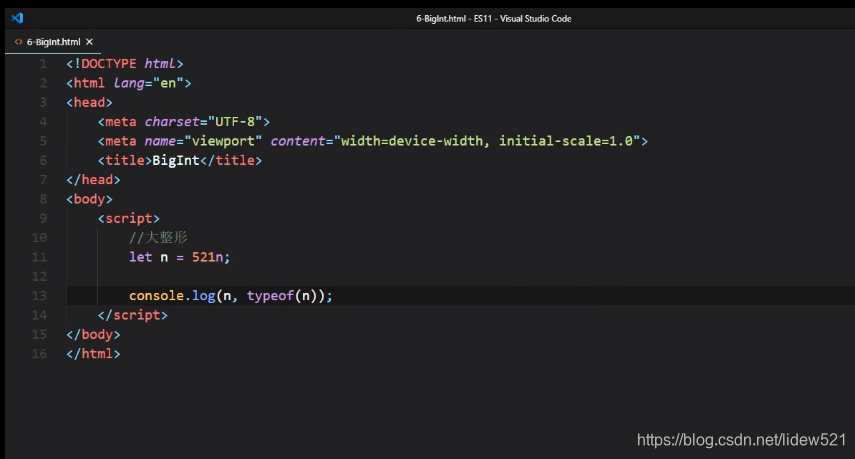The image size is (855, 459).
Task: Click the closing '</html>' tag
Action: [x=93, y=354]
